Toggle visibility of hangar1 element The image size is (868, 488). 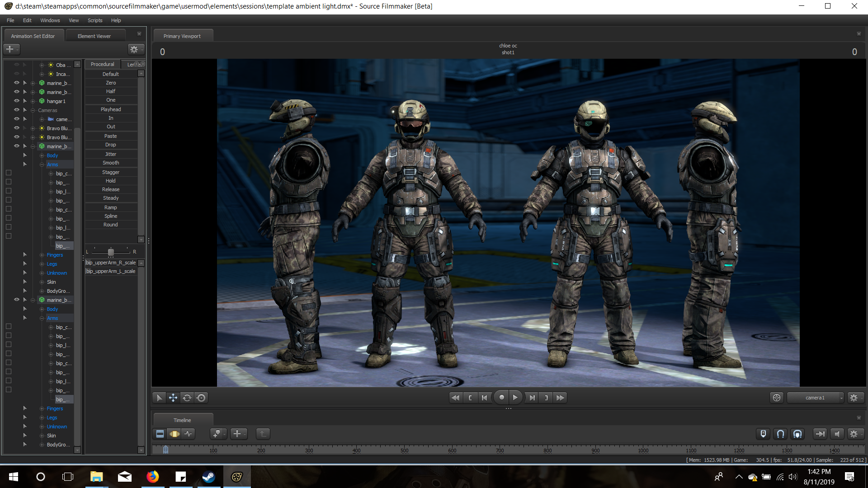coord(17,101)
